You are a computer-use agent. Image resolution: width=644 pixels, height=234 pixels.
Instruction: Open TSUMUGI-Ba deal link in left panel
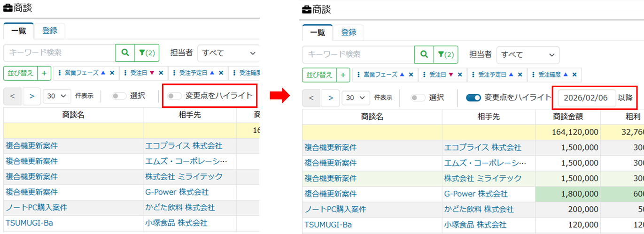pos(29,223)
